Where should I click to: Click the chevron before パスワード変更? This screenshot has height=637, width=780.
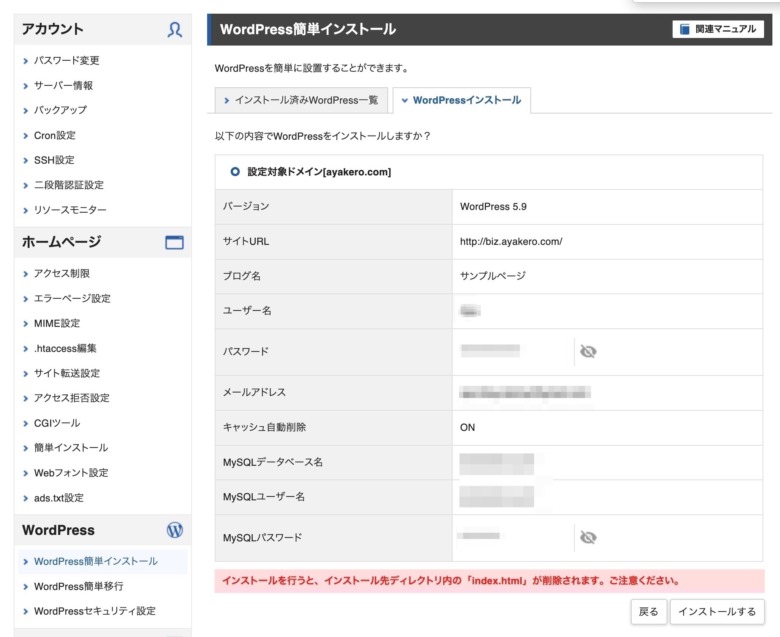coord(25,61)
